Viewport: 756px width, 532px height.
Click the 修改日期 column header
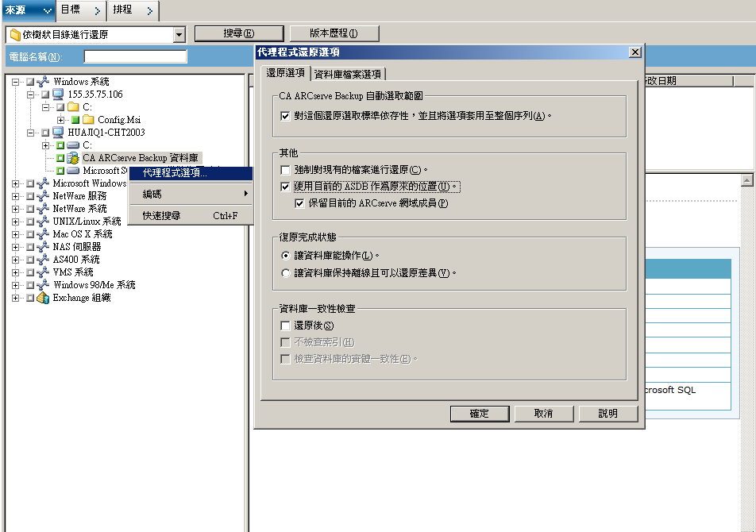click(x=689, y=81)
